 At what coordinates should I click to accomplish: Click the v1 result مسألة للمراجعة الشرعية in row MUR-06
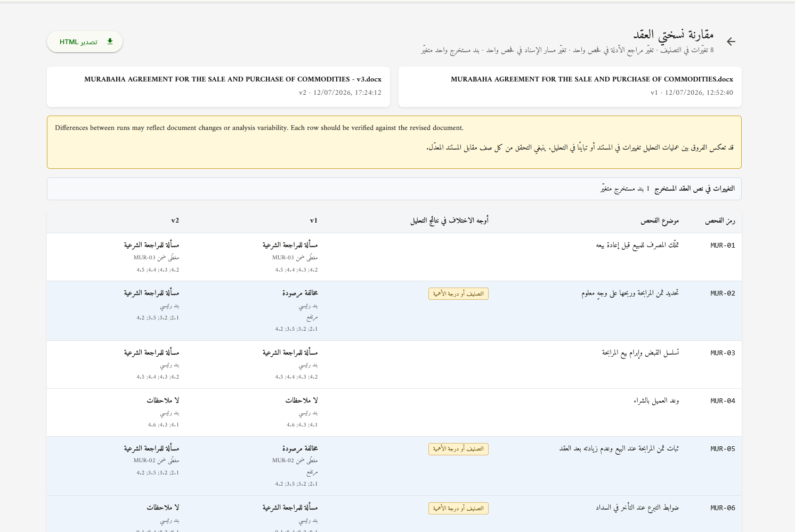(x=290, y=508)
